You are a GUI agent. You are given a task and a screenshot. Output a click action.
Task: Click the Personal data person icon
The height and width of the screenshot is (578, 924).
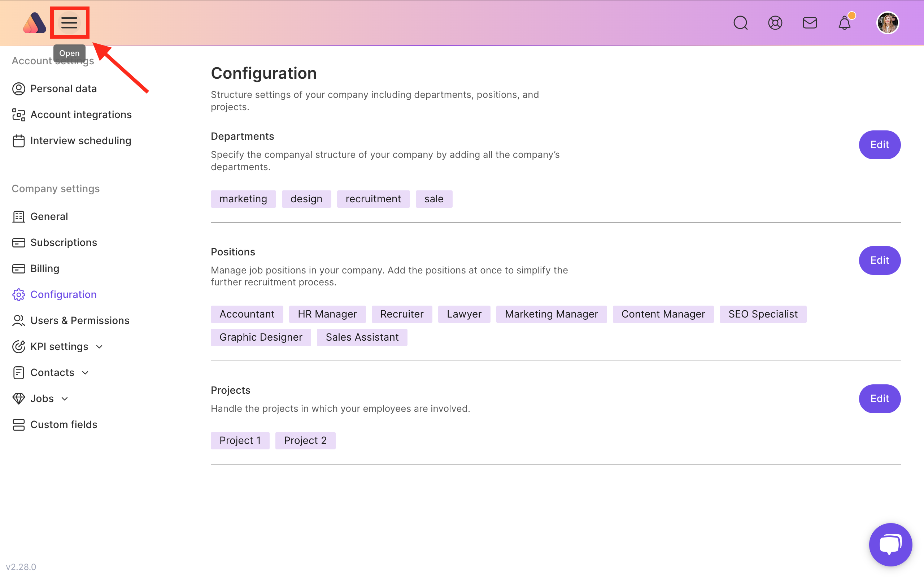pyautogui.click(x=19, y=89)
